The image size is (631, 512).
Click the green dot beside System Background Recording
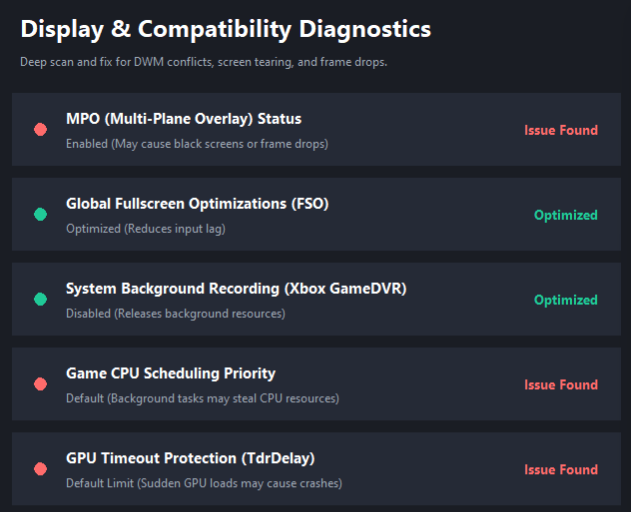[40, 299]
